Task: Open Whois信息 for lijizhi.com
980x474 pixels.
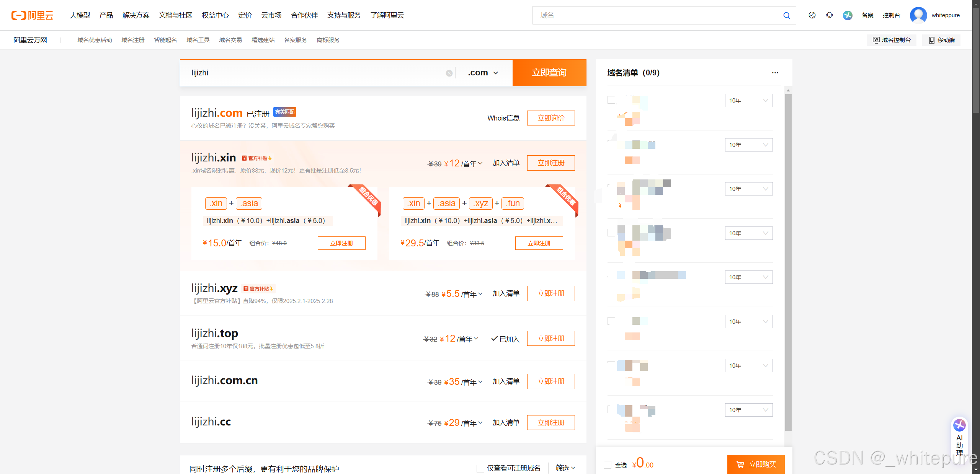Action: (x=503, y=118)
